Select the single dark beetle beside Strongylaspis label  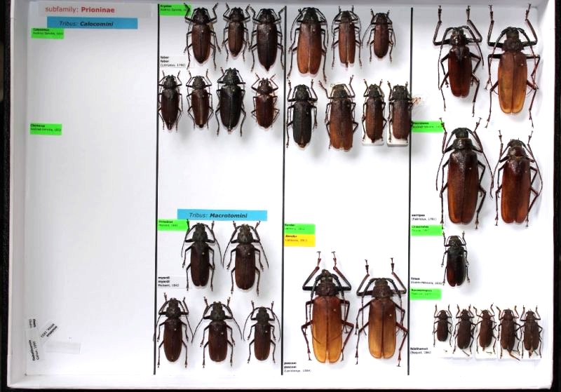coord(455,259)
